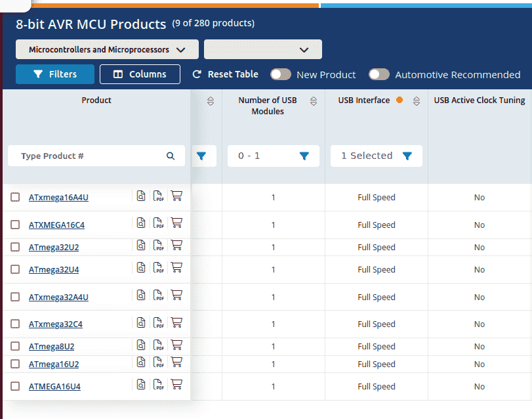Open 0 - 1 USB modules filter
This screenshot has width=532, height=419.
pos(274,156)
